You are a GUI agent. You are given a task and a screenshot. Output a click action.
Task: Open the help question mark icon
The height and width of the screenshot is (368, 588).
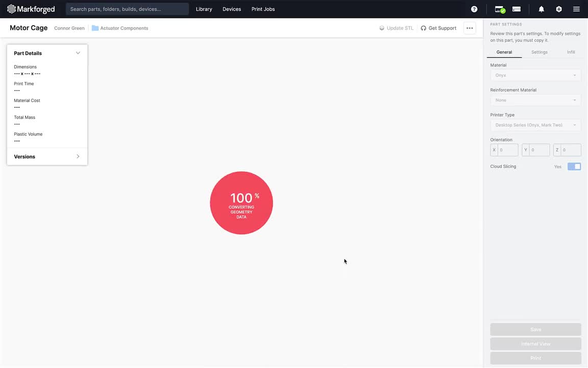(474, 9)
